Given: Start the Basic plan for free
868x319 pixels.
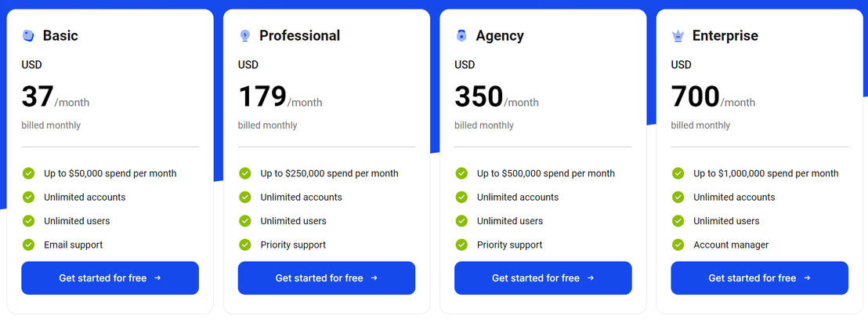Looking at the screenshot, I should coord(110,278).
